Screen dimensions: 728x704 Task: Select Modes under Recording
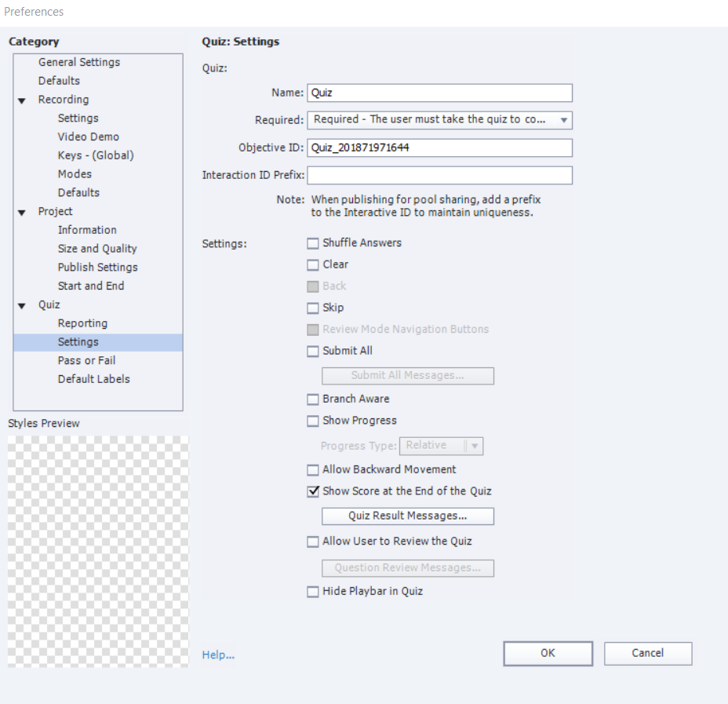click(x=75, y=173)
